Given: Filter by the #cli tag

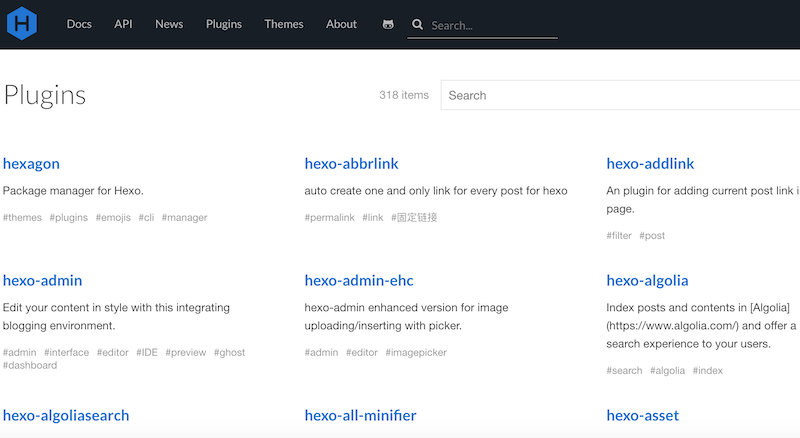Looking at the screenshot, I should tap(146, 217).
